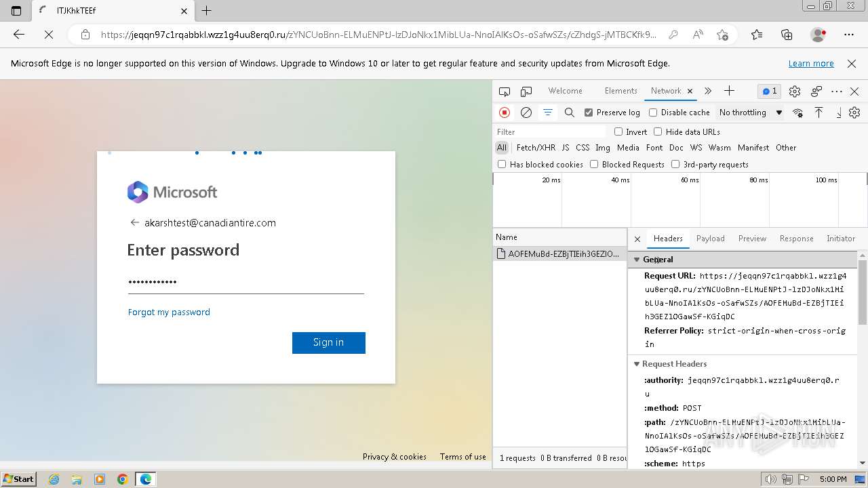This screenshot has height=488, width=868.
Task: Check the Blocked Requests option
Action: pyautogui.click(x=594, y=164)
